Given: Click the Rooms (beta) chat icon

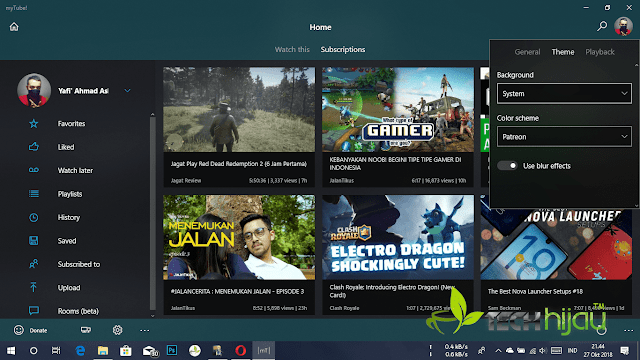Looking at the screenshot, I should pos(33,311).
